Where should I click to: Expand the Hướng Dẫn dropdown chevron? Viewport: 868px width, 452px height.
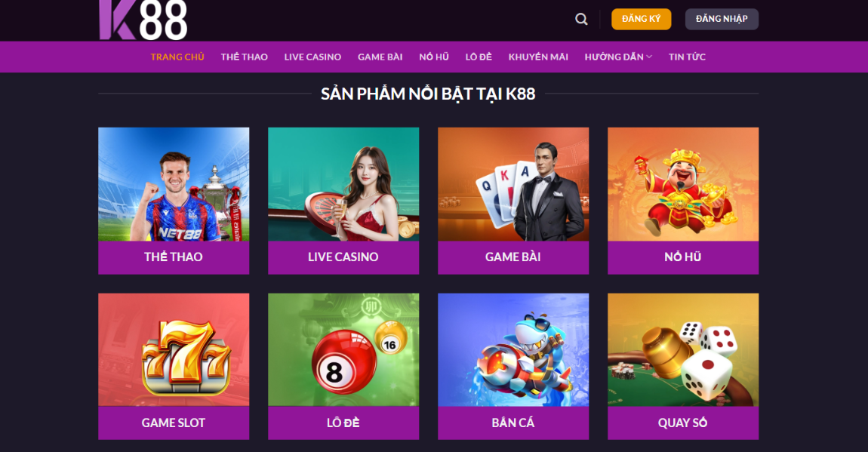point(649,57)
